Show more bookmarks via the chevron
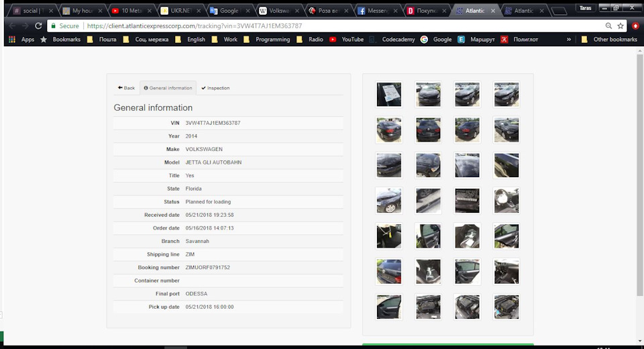This screenshot has height=349, width=644. tap(569, 40)
